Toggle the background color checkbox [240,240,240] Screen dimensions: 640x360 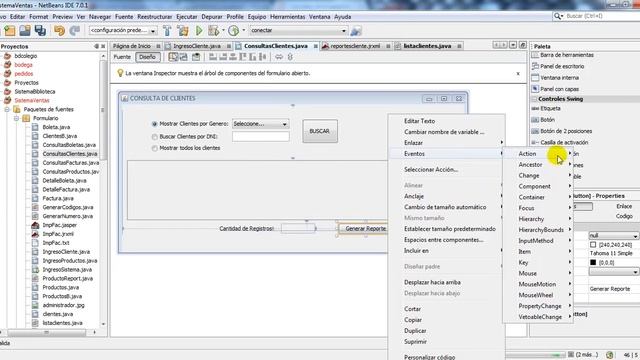click(593, 245)
